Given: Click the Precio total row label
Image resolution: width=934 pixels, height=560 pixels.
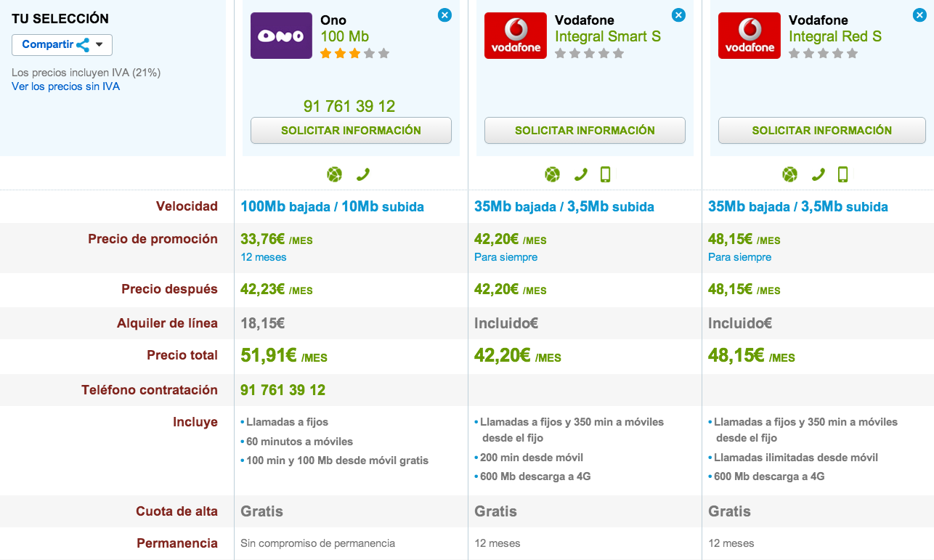Looking at the screenshot, I should [182, 355].
